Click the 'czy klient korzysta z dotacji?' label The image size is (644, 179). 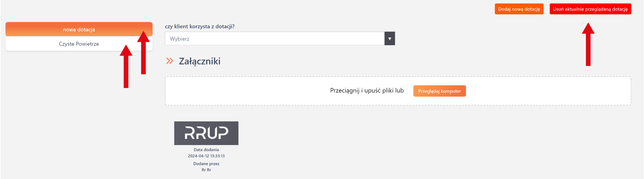pos(200,26)
